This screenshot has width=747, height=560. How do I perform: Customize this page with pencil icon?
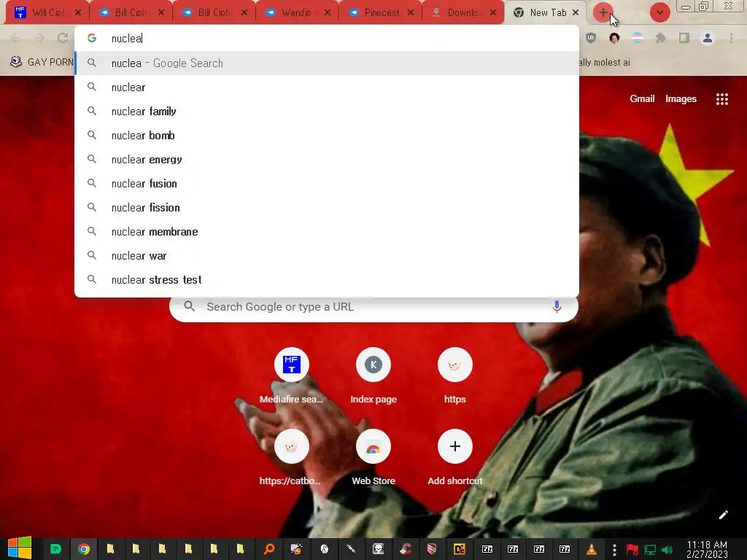click(x=723, y=515)
